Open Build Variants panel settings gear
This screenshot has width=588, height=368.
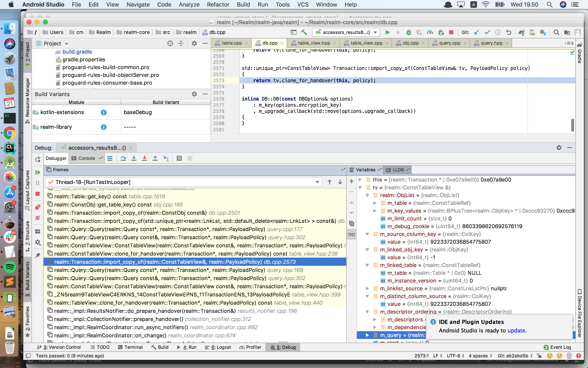click(x=194, y=94)
